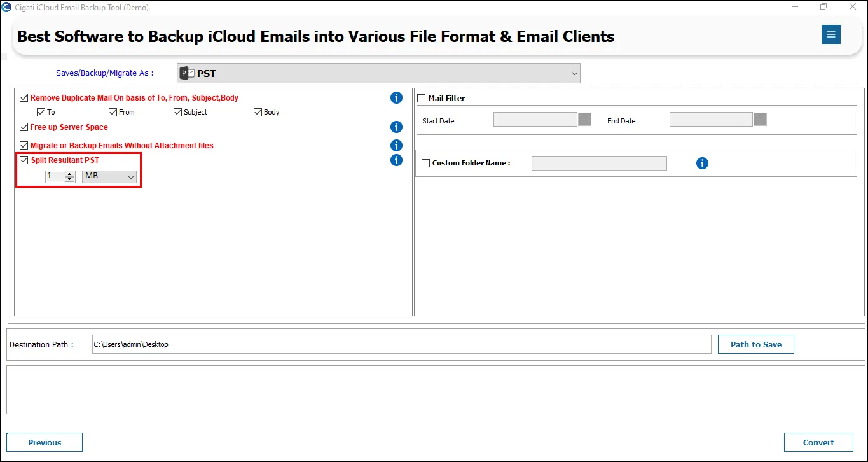Enable Custom Folder Name checkbox
The image size is (868, 462).
[425, 164]
